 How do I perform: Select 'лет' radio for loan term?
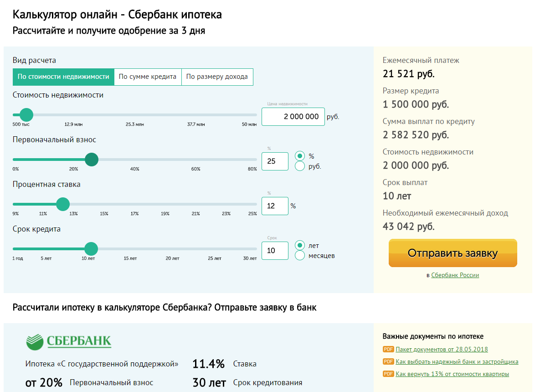[299, 245]
